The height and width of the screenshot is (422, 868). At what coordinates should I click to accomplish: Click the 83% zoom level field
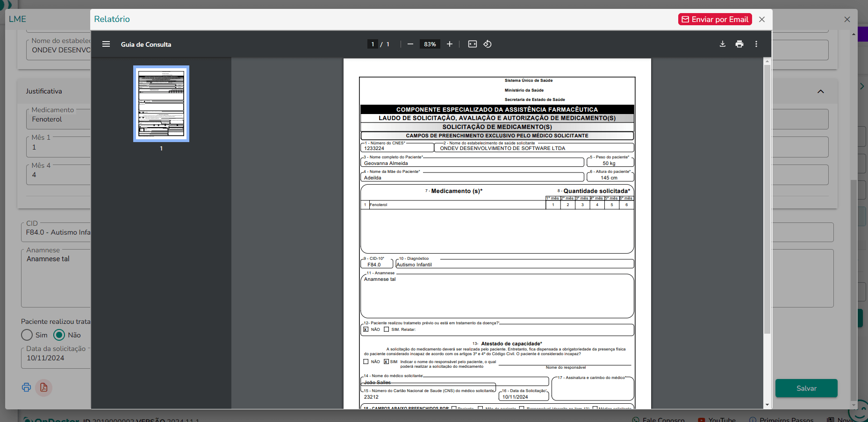pyautogui.click(x=430, y=44)
